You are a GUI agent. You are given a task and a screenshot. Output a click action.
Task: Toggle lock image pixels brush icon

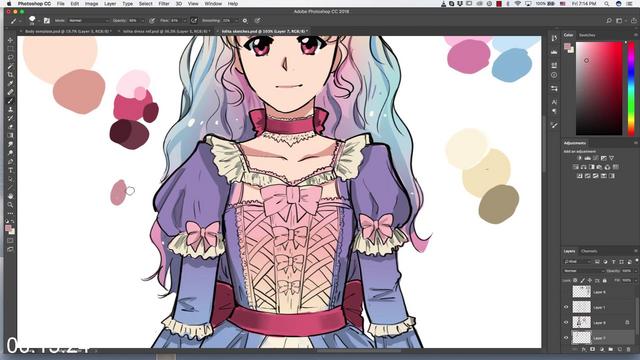582,280
